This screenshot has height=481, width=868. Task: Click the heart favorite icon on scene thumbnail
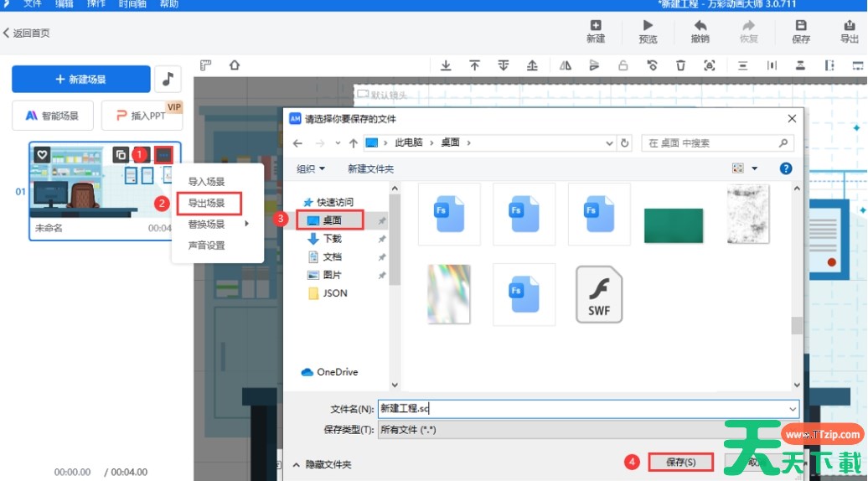[42, 155]
